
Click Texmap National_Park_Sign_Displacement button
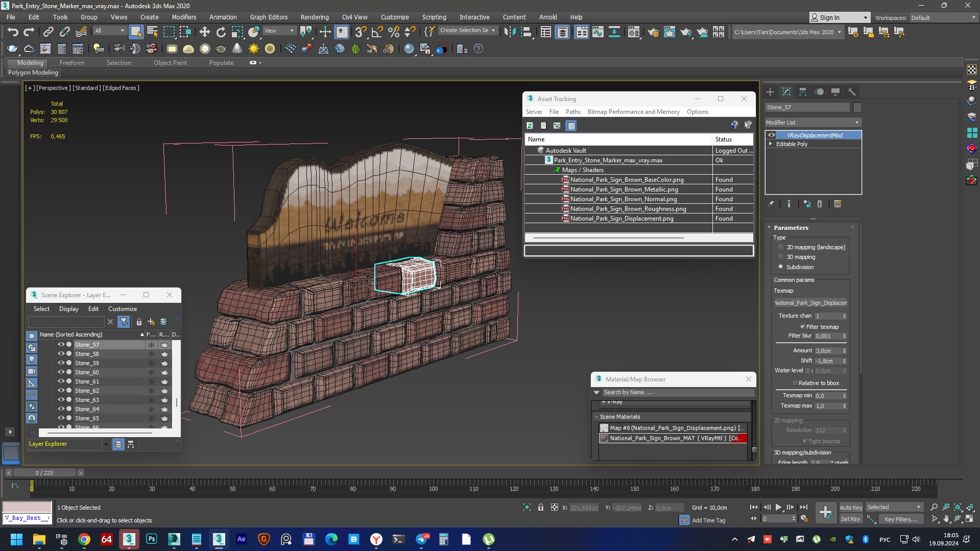[x=811, y=303]
